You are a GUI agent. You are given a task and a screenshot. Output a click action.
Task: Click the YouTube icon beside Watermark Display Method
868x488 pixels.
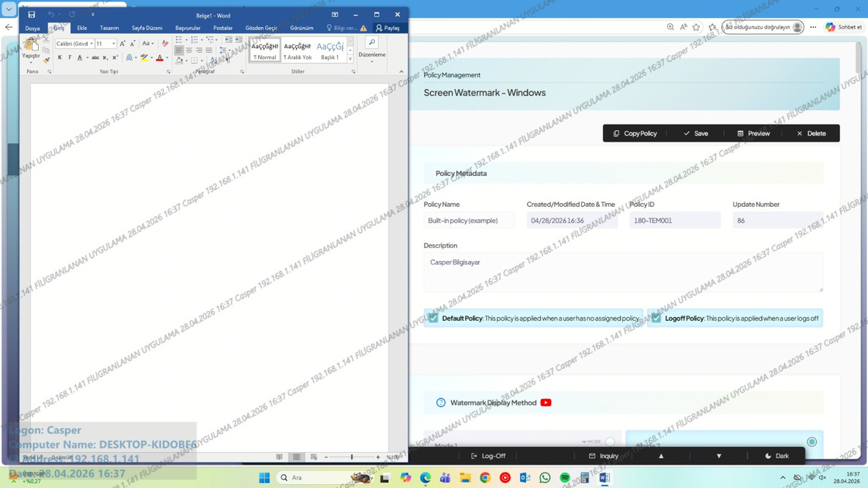click(546, 403)
